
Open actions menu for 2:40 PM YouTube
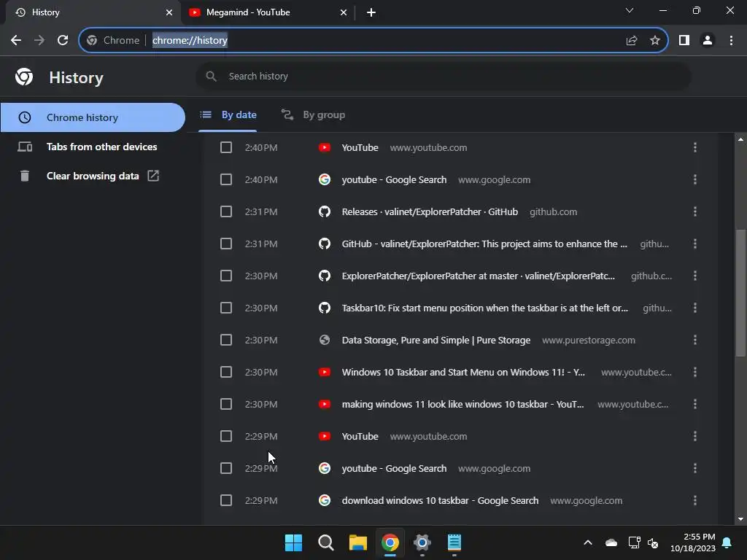tap(695, 147)
